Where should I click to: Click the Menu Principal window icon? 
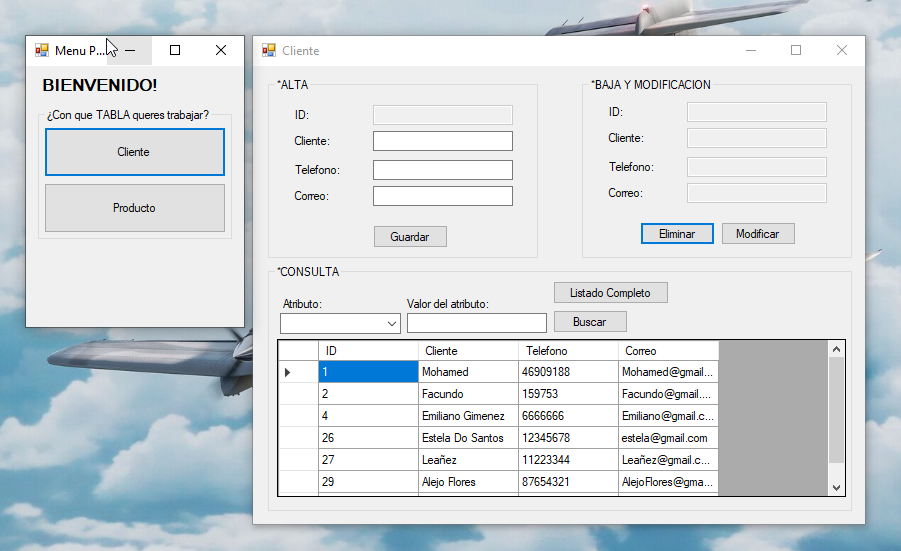(42, 50)
